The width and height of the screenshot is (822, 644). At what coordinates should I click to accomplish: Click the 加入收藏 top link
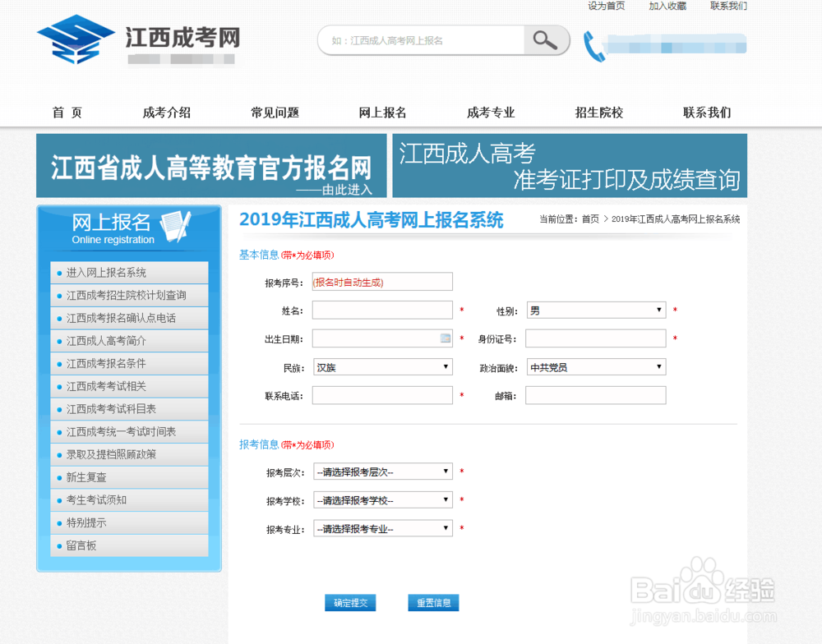point(667,6)
